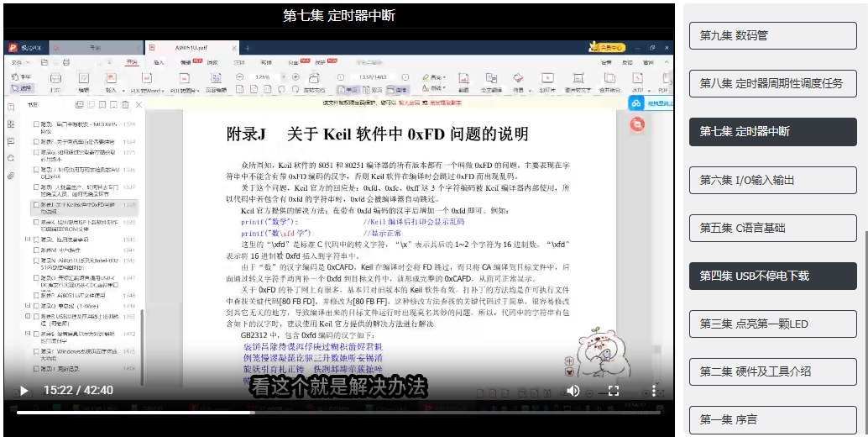Click the video title 第七集 定时器中断 above player
Screen dimensions: 868x437
[339, 15]
